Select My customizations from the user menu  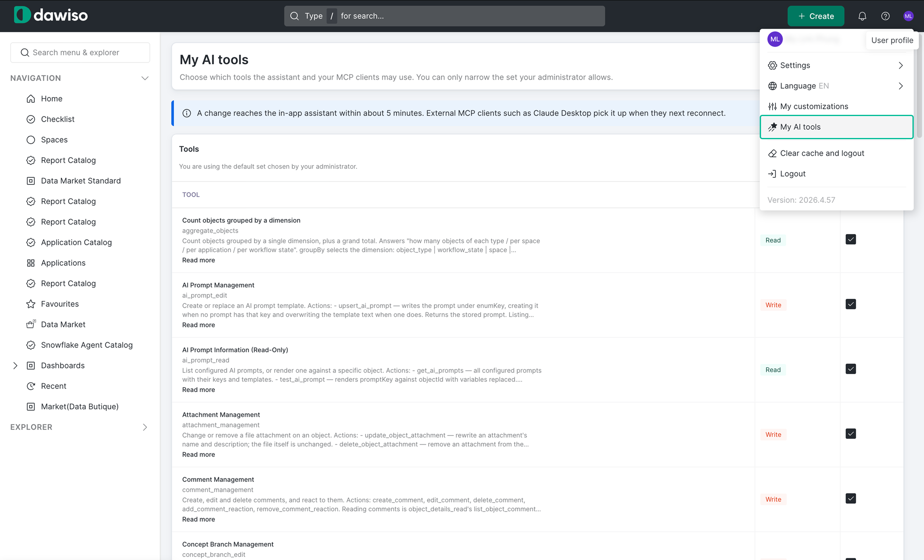(x=836, y=106)
